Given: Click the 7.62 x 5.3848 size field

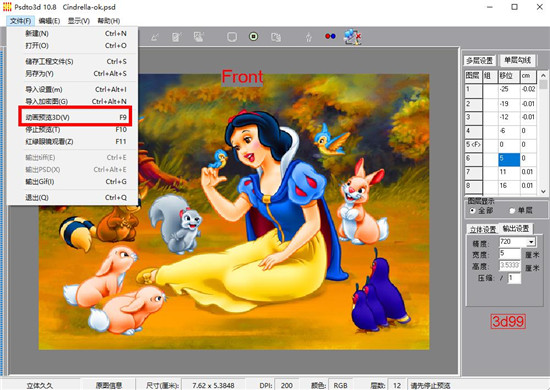Looking at the screenshot, I should pos(213,385).
